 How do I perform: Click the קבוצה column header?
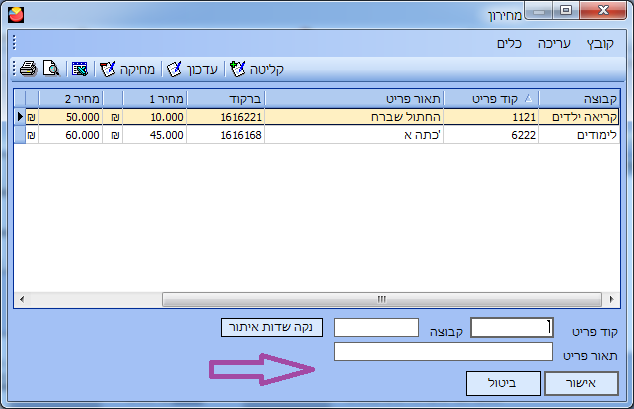(579, 99)
